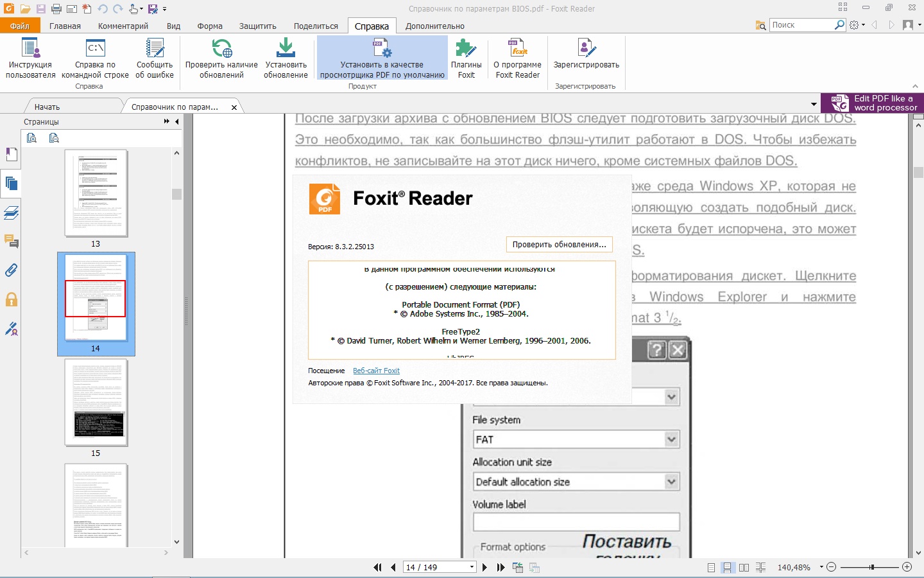Open the Поделиться tab
924x578 pixels.
(x=316, y=26)
